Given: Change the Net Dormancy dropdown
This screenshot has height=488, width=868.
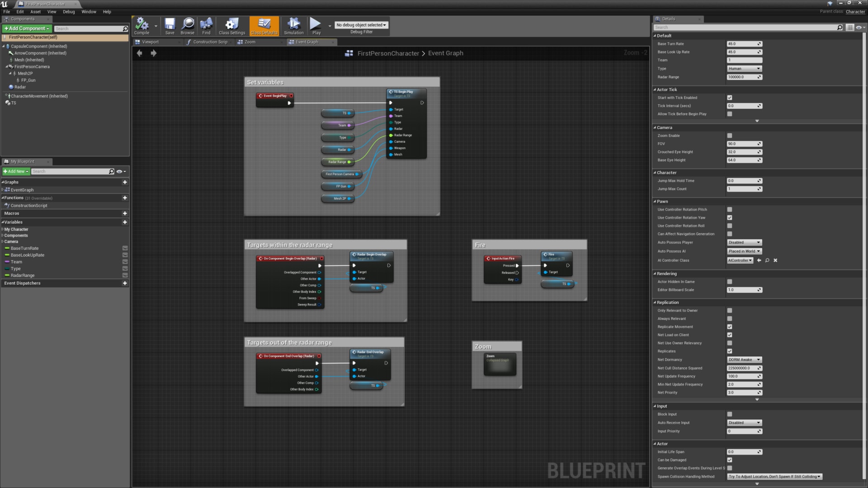Looking at the screenshot, I should click(744, 360).
